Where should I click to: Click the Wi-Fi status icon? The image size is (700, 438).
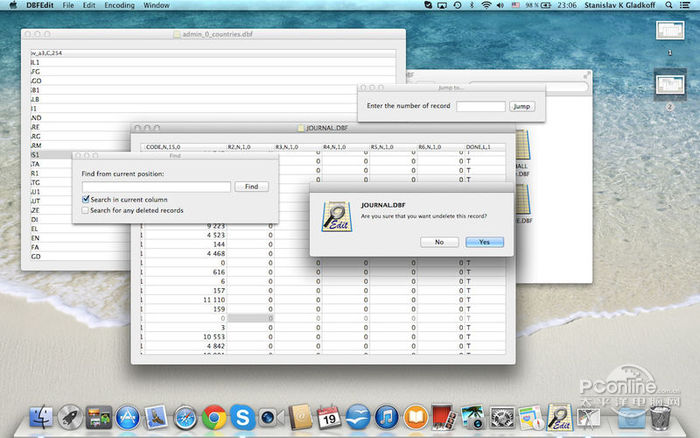(486, 5)
